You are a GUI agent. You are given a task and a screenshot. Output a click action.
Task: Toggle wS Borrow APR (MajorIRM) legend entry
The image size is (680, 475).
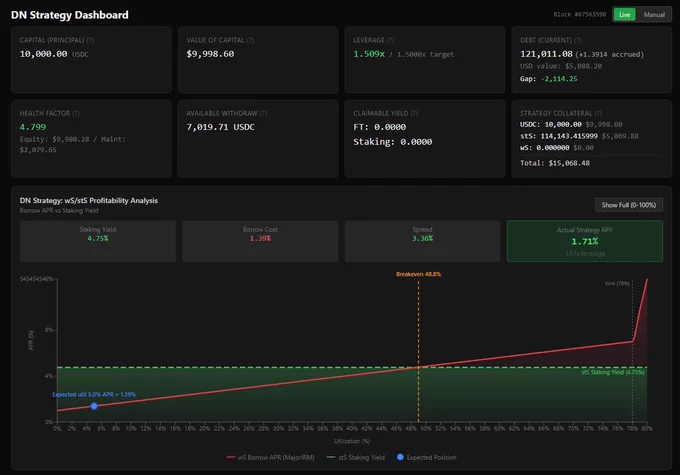pyautogui.click(x=270, y=457)
